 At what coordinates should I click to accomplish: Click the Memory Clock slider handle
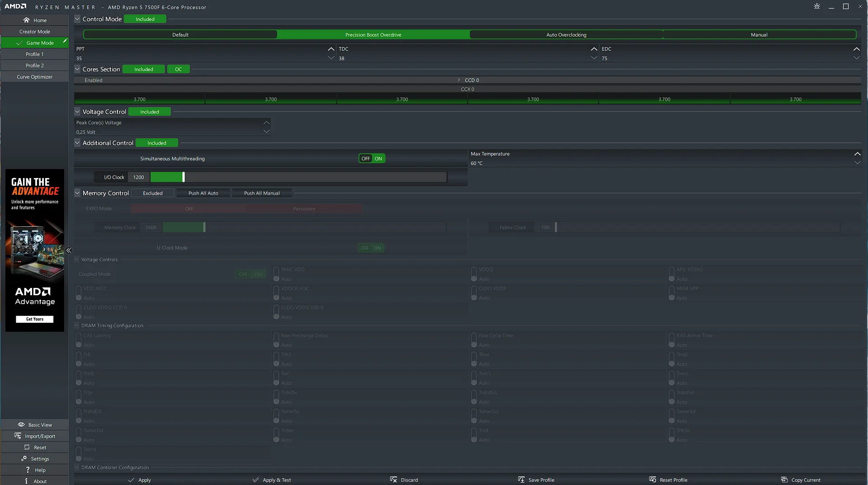(204, 227)
